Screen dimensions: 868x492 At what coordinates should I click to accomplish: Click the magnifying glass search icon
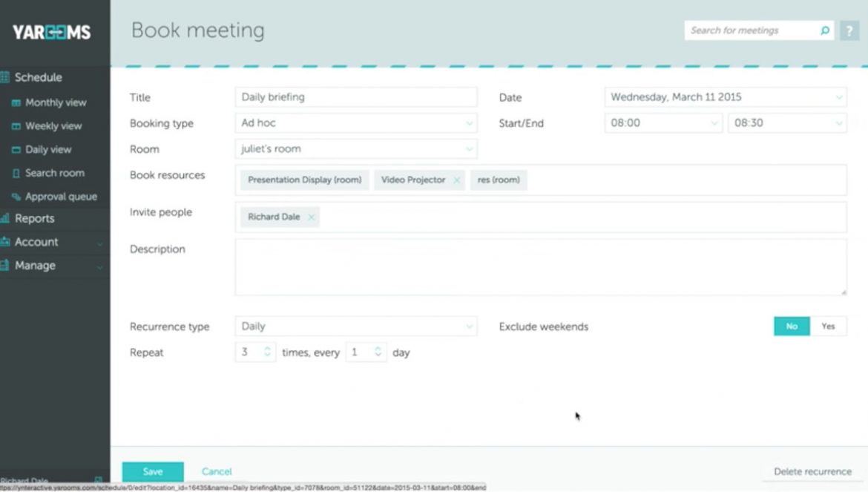click(823, 30)
